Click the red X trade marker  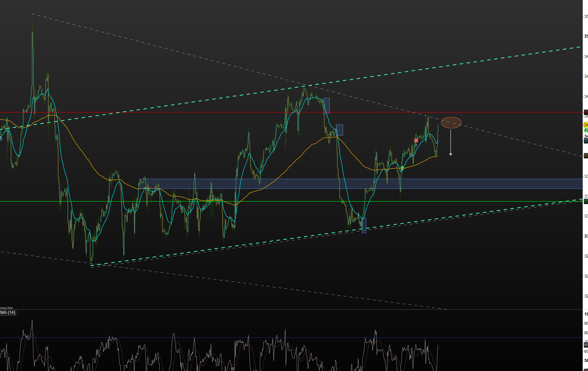[416, 141]
